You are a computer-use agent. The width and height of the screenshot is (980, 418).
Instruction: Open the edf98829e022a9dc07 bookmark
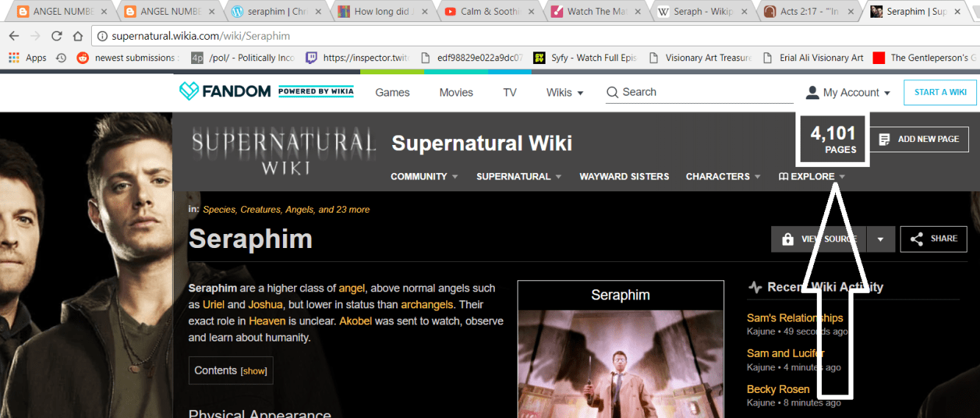tap(472, 57)
